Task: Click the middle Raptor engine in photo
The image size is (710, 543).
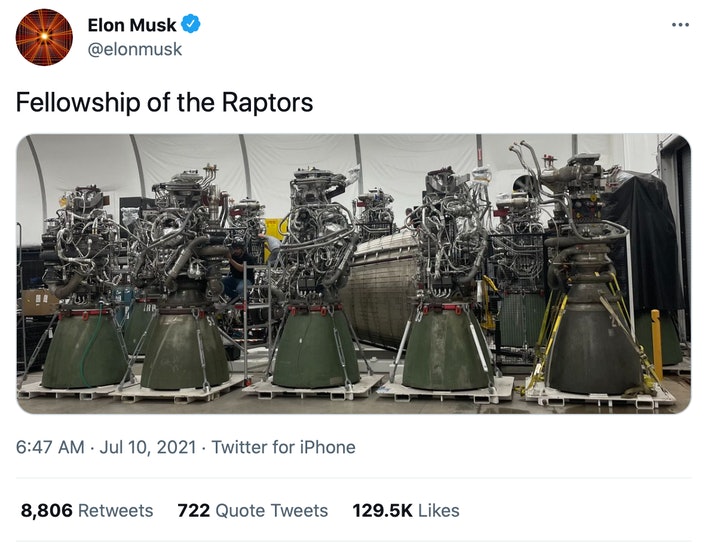Action: point(315,290)
